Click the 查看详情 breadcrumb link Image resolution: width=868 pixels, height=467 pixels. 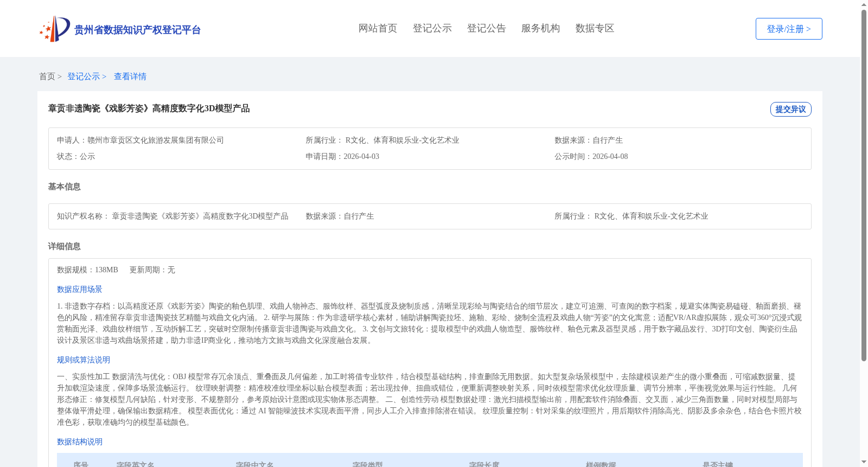(x=130, y=76)
